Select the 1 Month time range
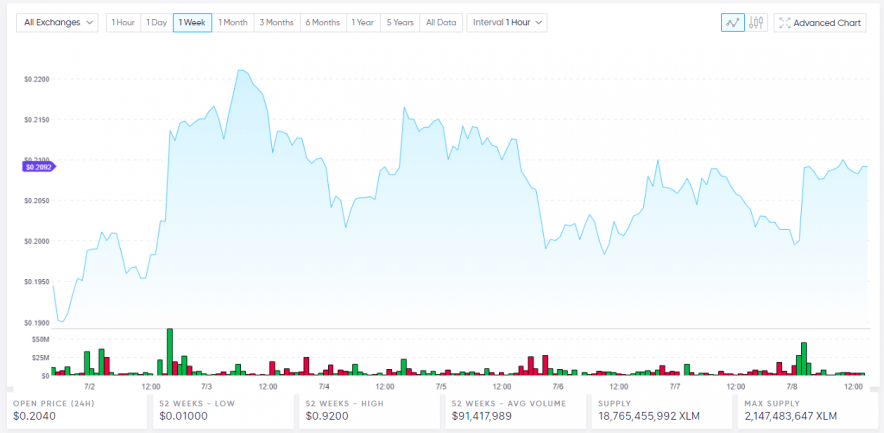 click(233, 22)
